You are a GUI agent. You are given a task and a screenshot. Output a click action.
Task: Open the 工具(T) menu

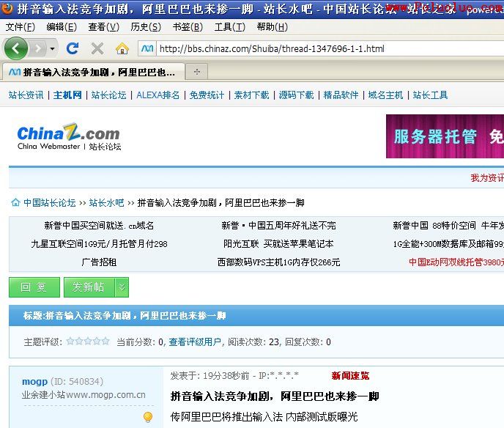tap(229, 27)
